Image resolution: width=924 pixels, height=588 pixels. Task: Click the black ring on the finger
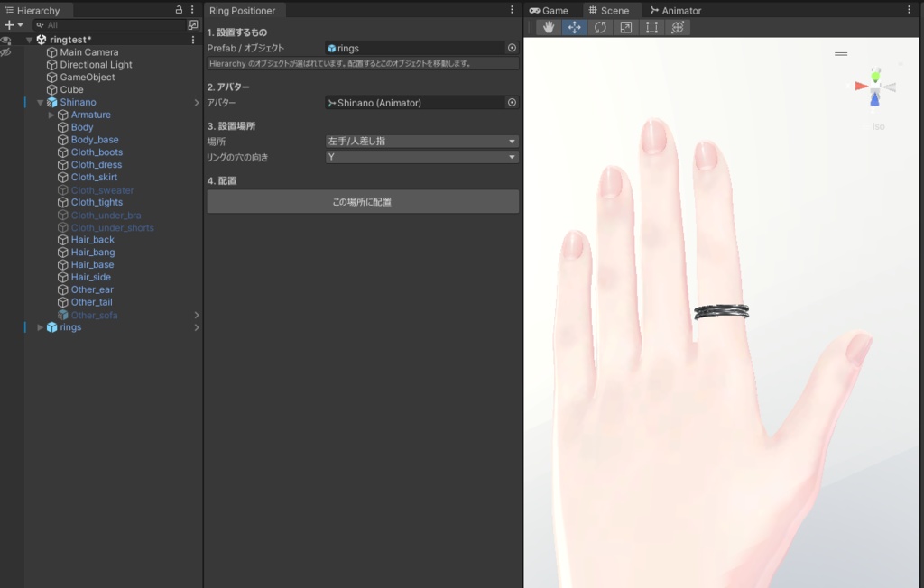coord(721,312)
